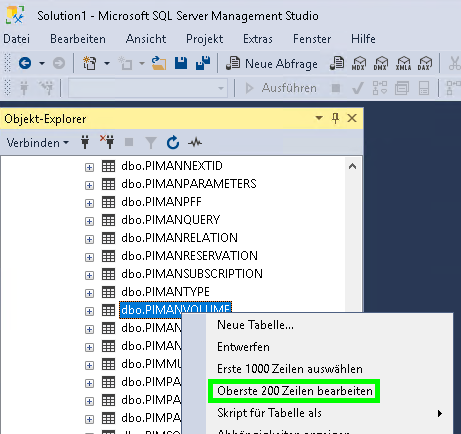Open the Datei menu

pos(17,39)
